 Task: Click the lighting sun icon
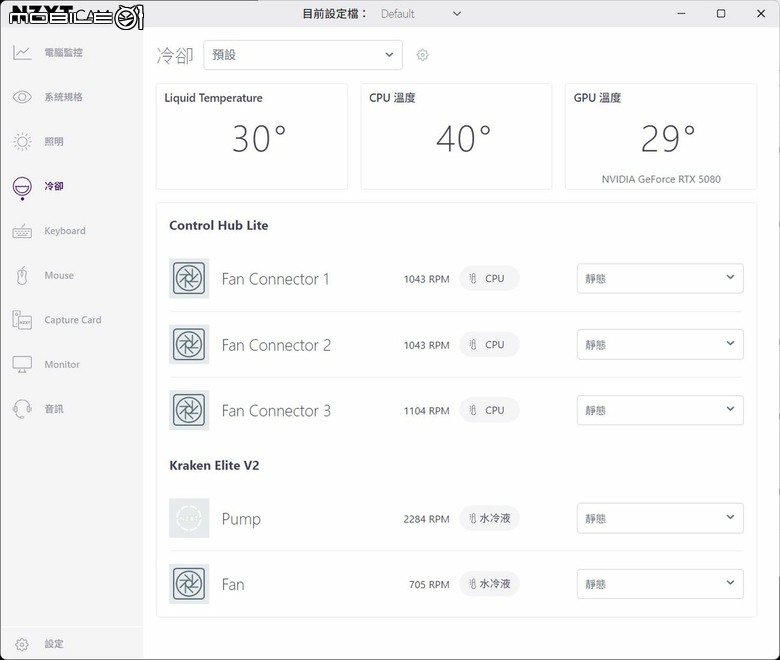[x=22, y=142]
